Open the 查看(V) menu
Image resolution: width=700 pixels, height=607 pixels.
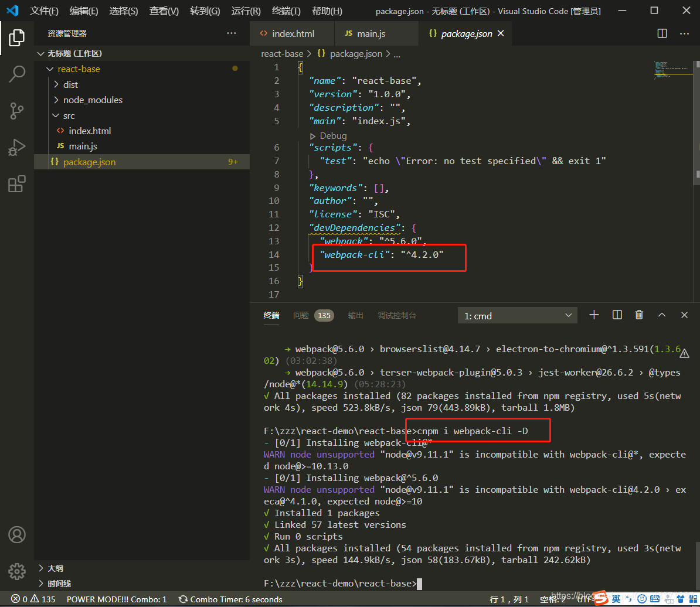click(x=164, y=11)
